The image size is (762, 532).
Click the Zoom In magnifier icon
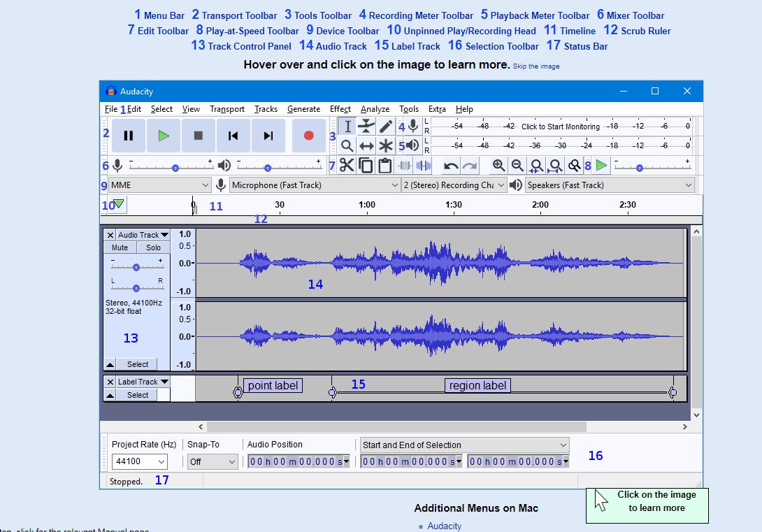(499, 165)
